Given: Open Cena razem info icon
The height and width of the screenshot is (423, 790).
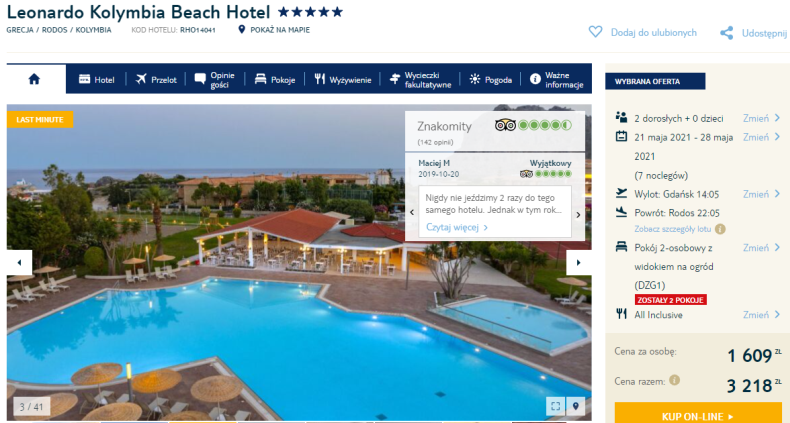Looking at the screenshot, I should (x=674, y=380).
